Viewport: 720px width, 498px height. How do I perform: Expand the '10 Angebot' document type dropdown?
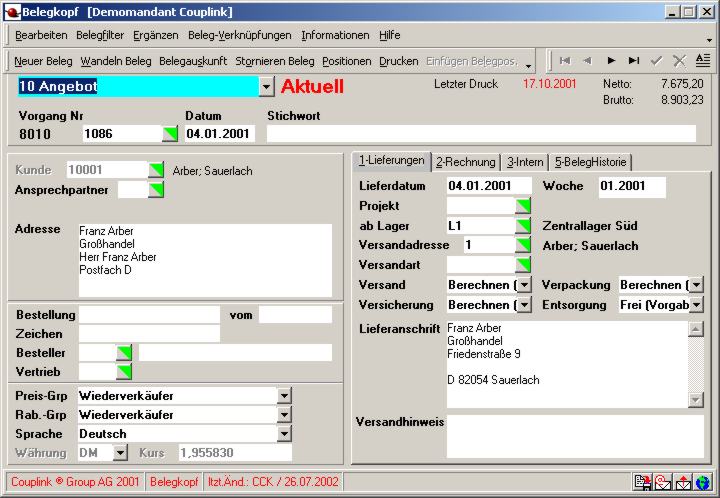[x=266, y=87]
